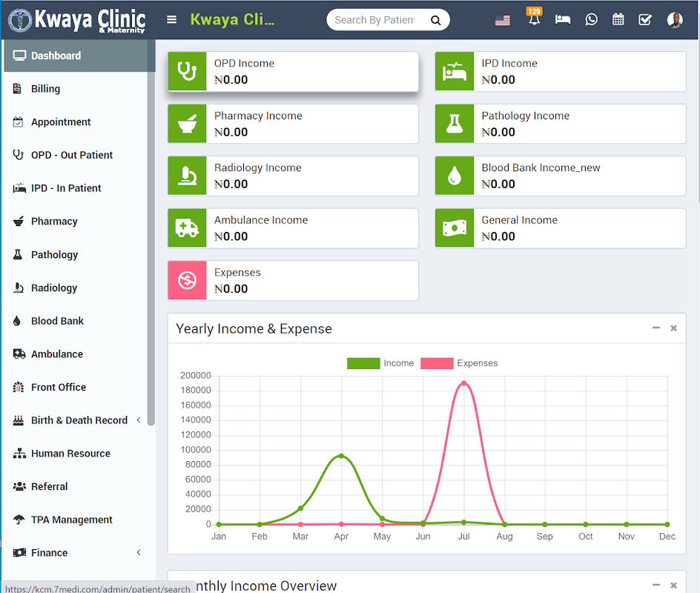The width and height of the screenshot is (700, 593).
Task: Open the user profile avatar
Action: pyautogui.click(x=675, y=19)
